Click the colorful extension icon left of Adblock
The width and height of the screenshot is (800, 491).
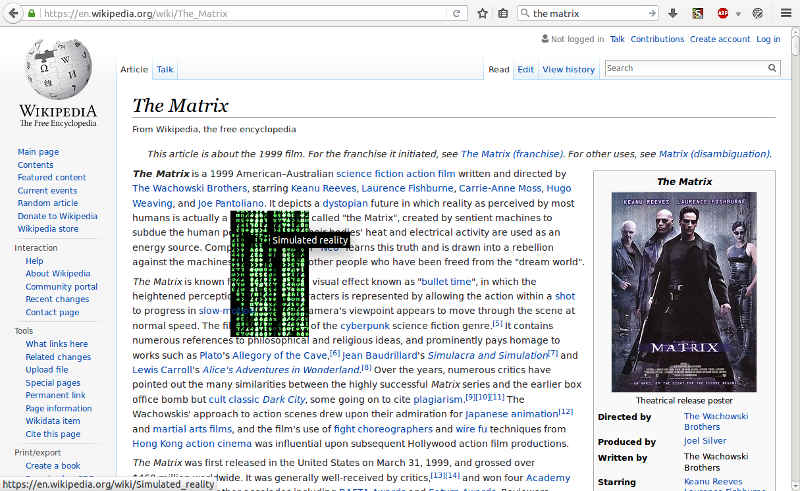[x=697, y=13]
